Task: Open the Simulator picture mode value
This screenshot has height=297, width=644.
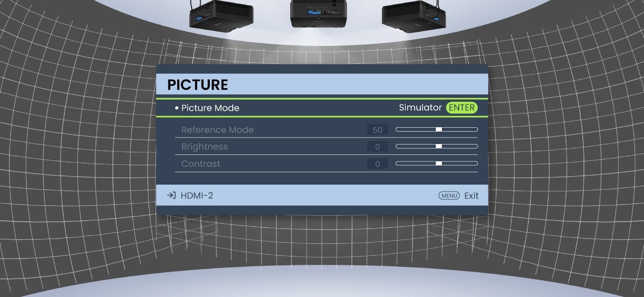Action: [x=420, y=108]
